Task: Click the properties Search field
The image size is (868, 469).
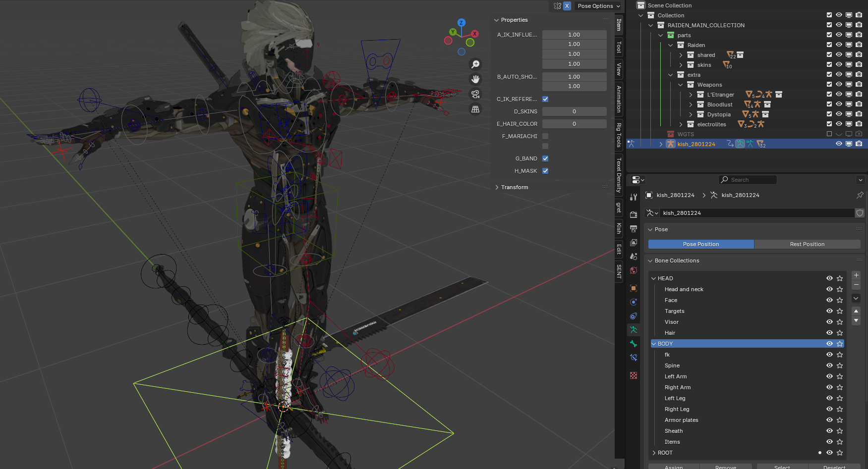Action: [748, 180]
